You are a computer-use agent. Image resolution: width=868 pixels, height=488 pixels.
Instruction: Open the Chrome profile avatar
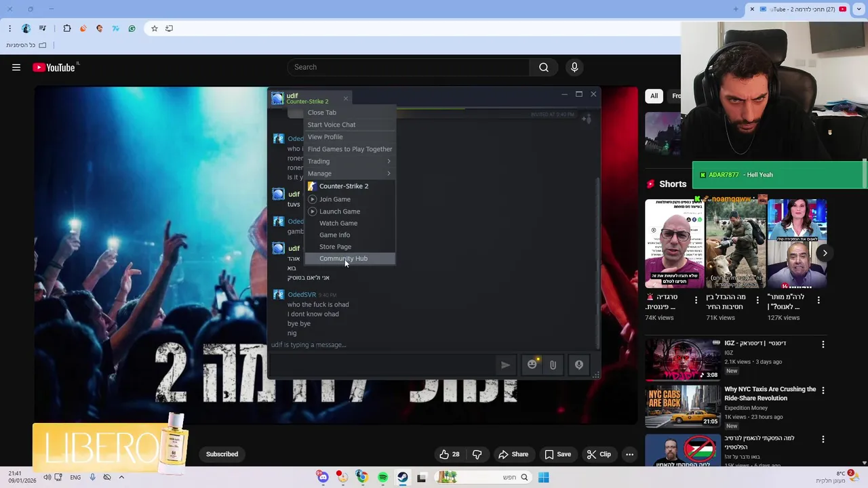click(x=26, y=28)
